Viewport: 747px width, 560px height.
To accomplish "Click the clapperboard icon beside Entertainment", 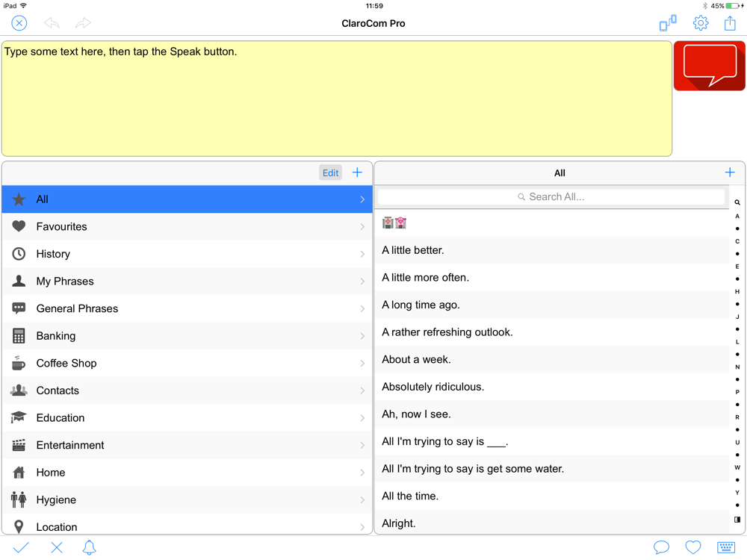I will click(x=19, y=445).
